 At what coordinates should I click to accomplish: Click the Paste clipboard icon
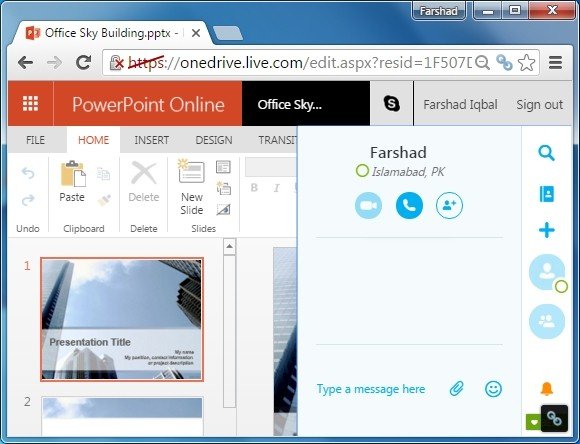click(72, 174)
